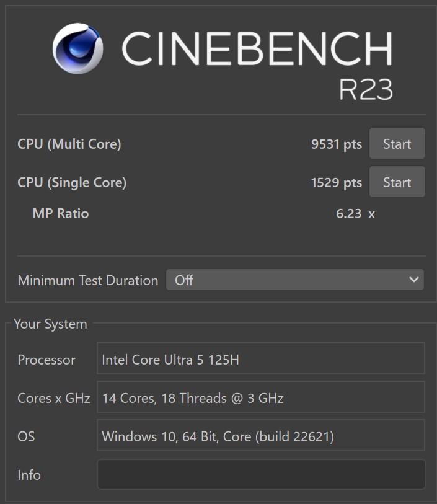The width and height of the screenshot is (437, 504).
Task: Click the MP Ratio label
Action: point(61,213)
